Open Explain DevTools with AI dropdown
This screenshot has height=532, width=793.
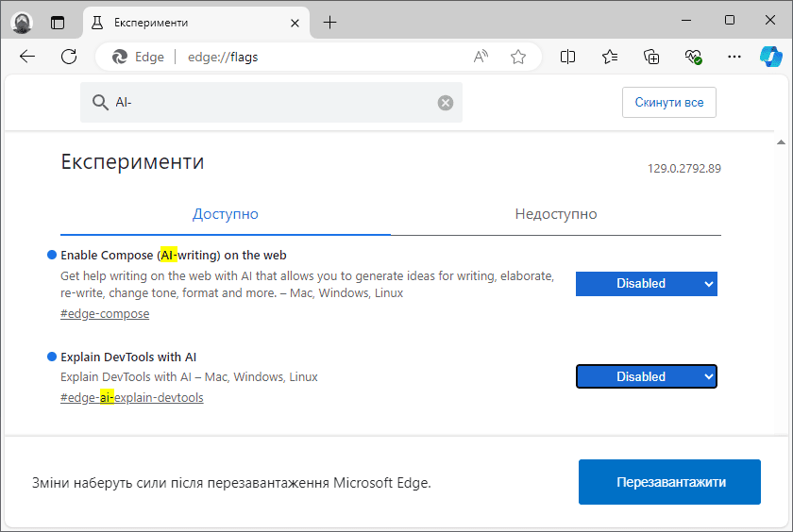647,376
